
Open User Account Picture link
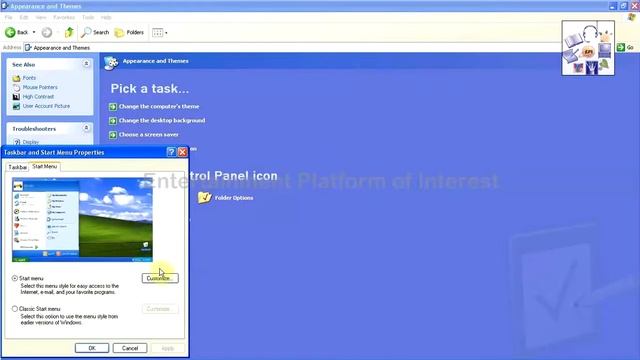(x=46, y=106)
